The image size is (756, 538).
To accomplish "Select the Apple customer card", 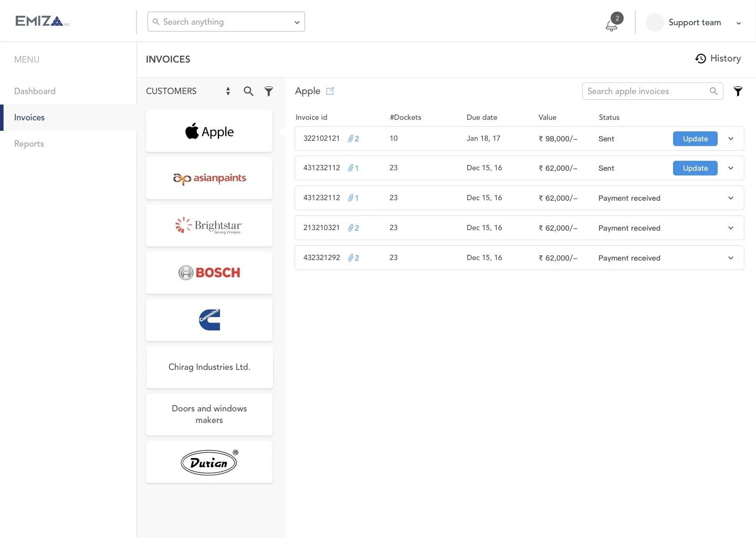I will coord(209,131).
